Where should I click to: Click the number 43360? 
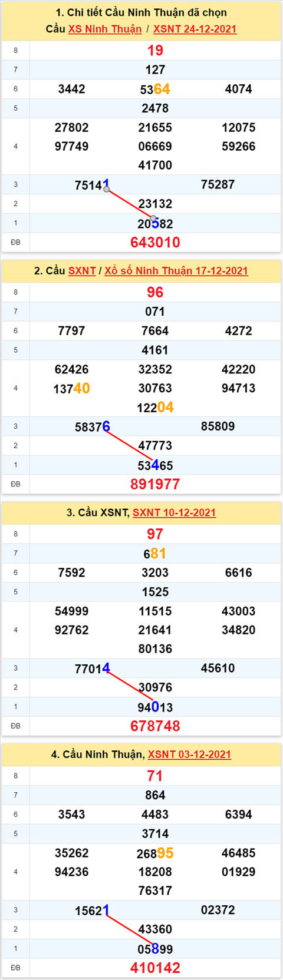[x=155, y=929]
